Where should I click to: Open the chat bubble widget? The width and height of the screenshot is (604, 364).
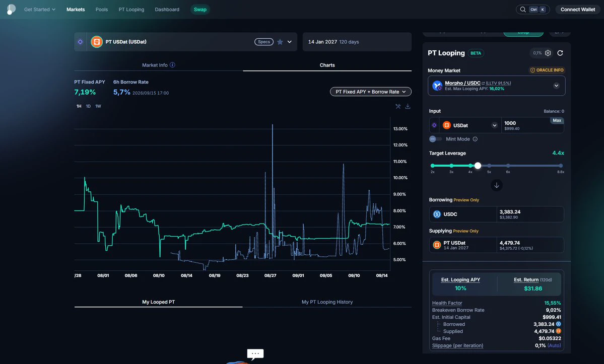[255, 353]
